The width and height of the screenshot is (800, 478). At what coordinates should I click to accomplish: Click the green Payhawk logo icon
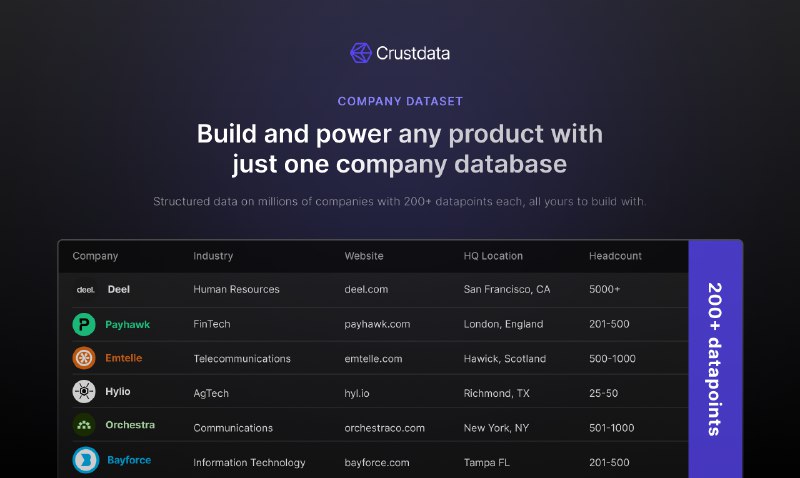pos(85,324)
